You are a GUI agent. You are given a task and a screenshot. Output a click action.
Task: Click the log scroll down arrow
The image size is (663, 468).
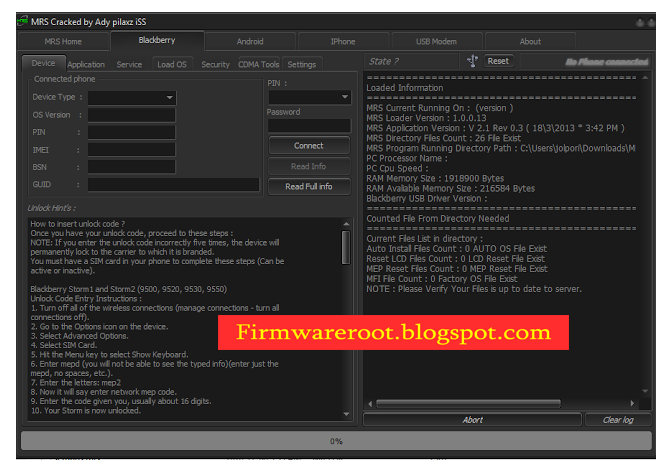point(645,391)
